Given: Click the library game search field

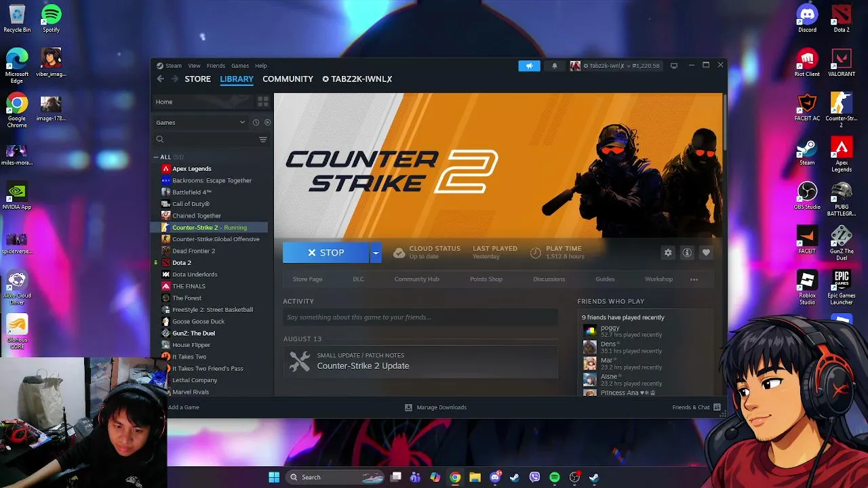Looking at the screenshot, I should coord(210,140).
